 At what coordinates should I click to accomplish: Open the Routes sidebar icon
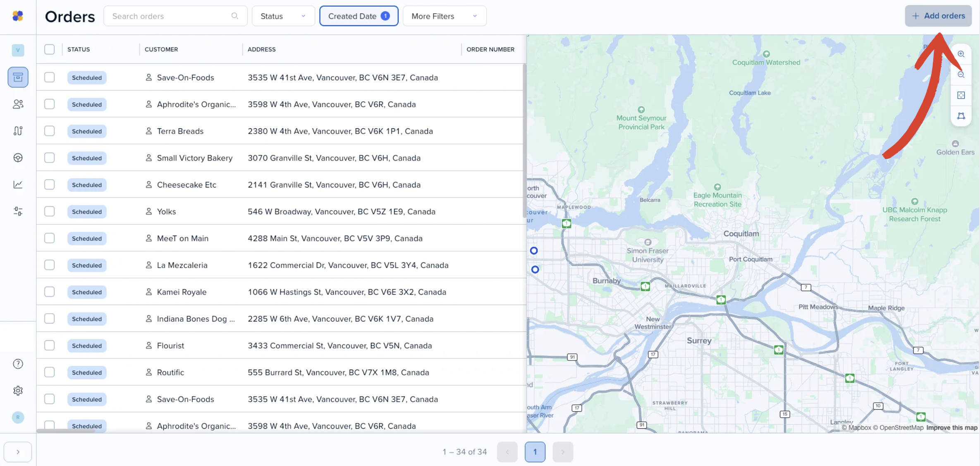point(18,131)
